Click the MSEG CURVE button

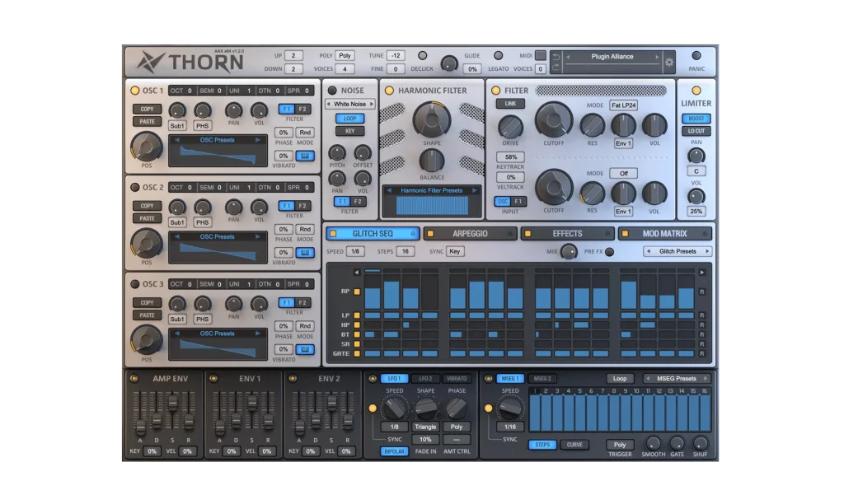[574, 445]
